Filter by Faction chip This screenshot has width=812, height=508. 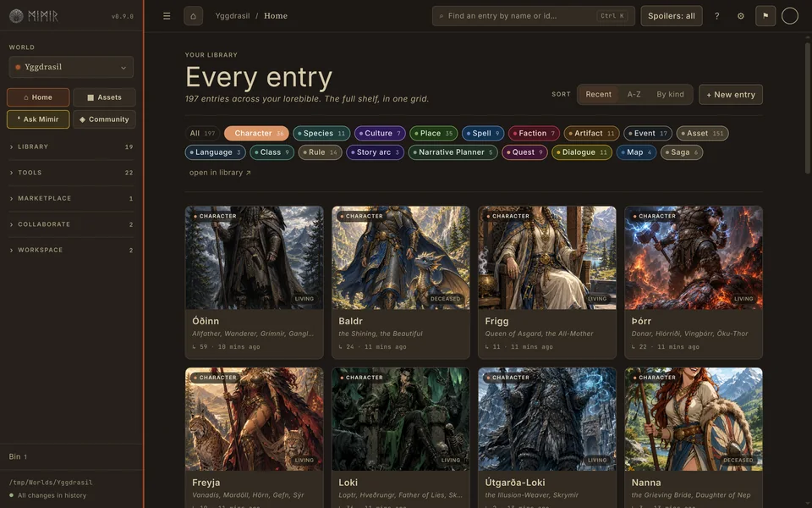[x=534, y=133]
